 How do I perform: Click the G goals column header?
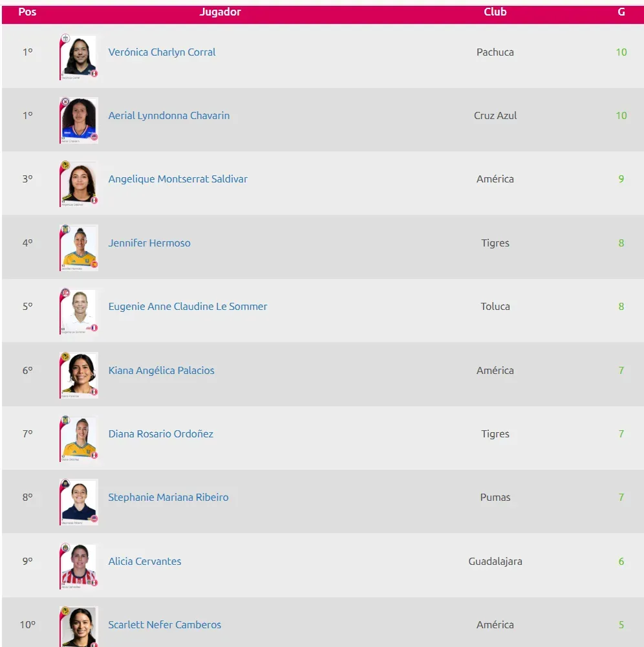click(x=621, y=12)
